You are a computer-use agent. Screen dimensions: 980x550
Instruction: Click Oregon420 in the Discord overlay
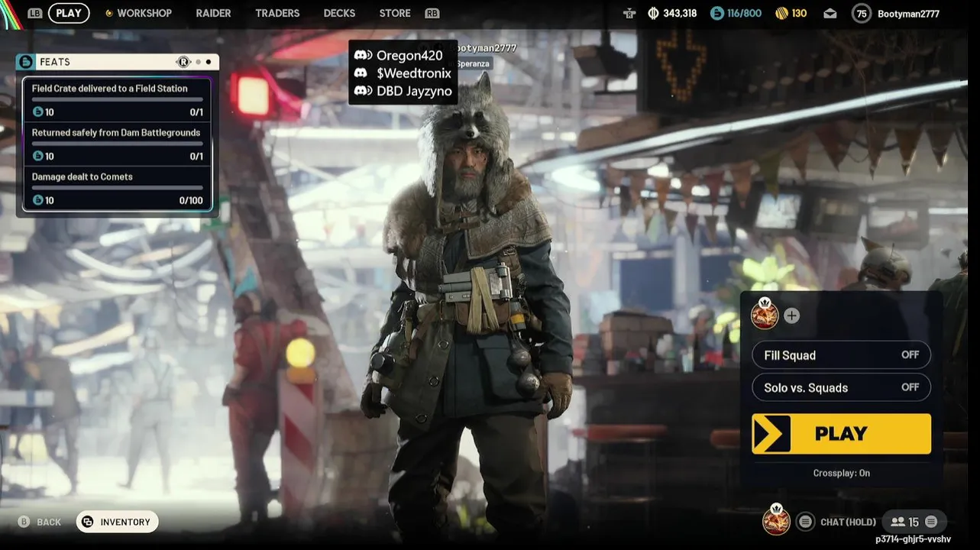409,56
